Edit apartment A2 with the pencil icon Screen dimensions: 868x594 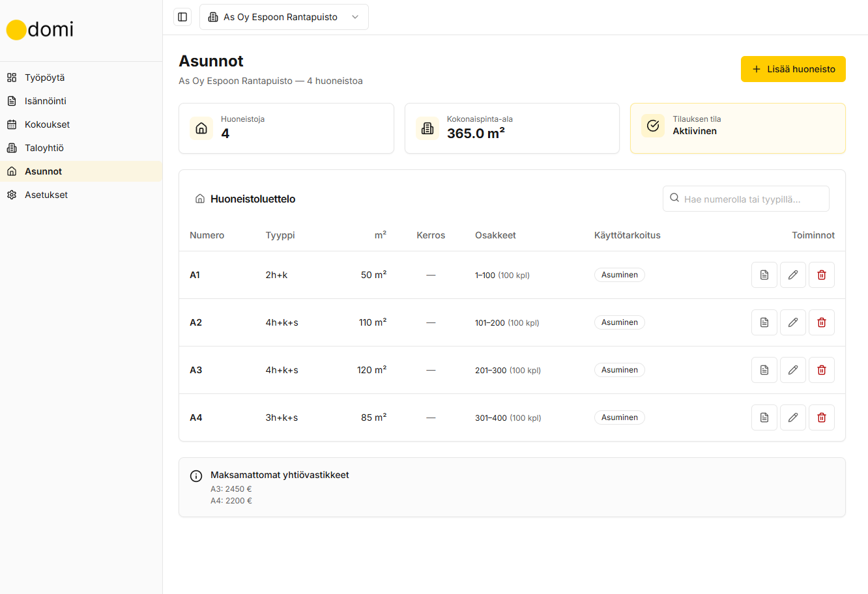point(793,322)
